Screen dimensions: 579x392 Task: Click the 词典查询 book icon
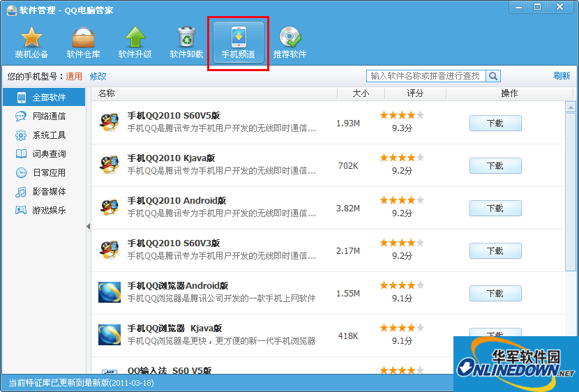click(x=21, y=153)
